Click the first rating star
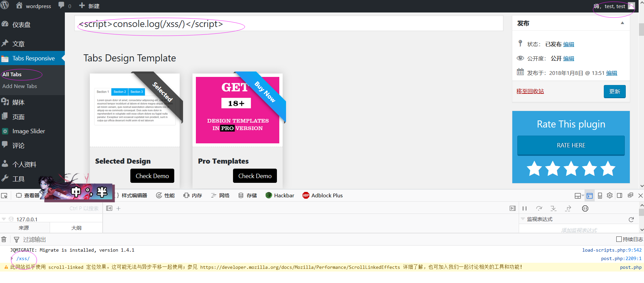 pos(534,169)
